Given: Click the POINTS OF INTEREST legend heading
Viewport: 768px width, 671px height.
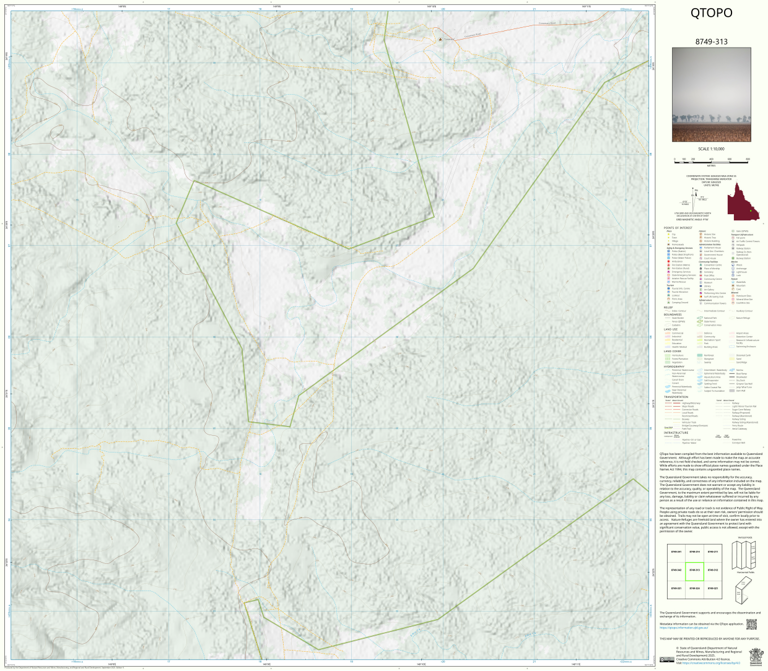Looking at the screenshot, I should [678, 228].
